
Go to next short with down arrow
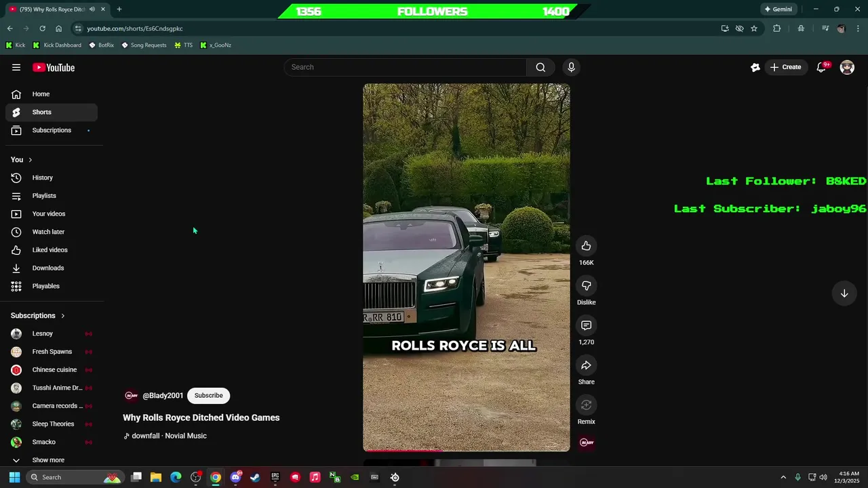coord(844,293)
